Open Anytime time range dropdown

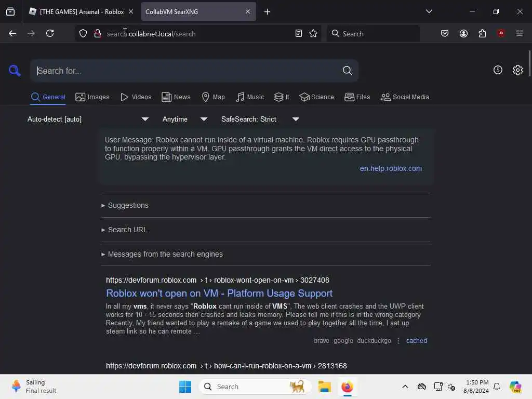pyautogui.click(x=185, y=119)
